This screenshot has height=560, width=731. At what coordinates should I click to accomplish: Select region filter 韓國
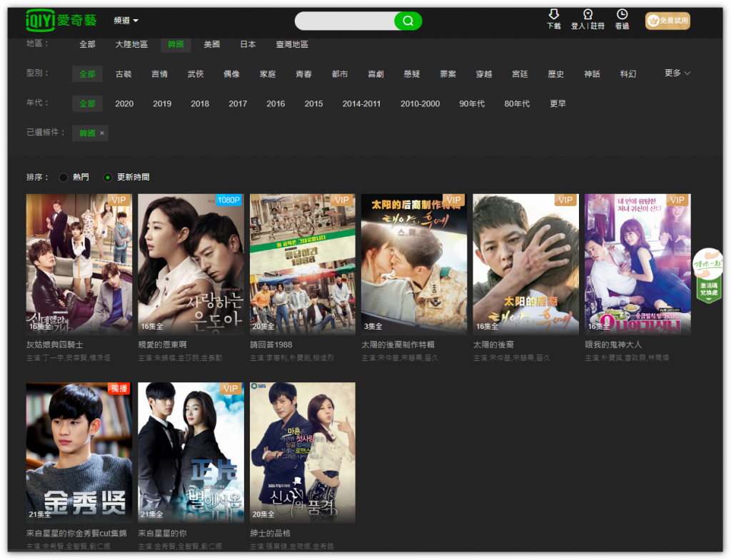pos(176,44)
